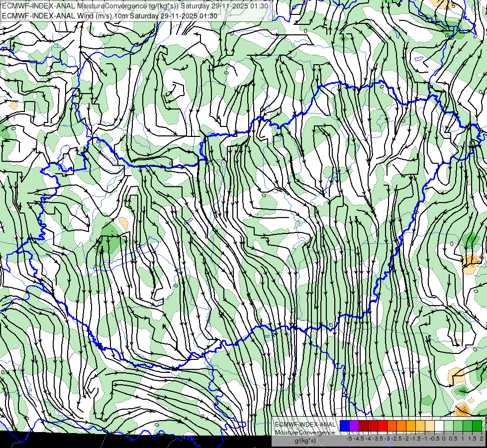
Task: Click the g/(kg*s) unit label in legend
Action: tap(305, 441)
